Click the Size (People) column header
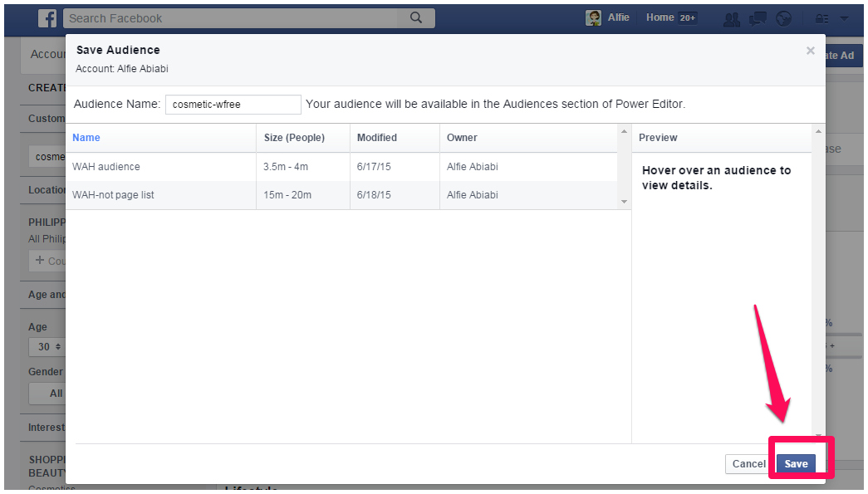 [294, 138]
